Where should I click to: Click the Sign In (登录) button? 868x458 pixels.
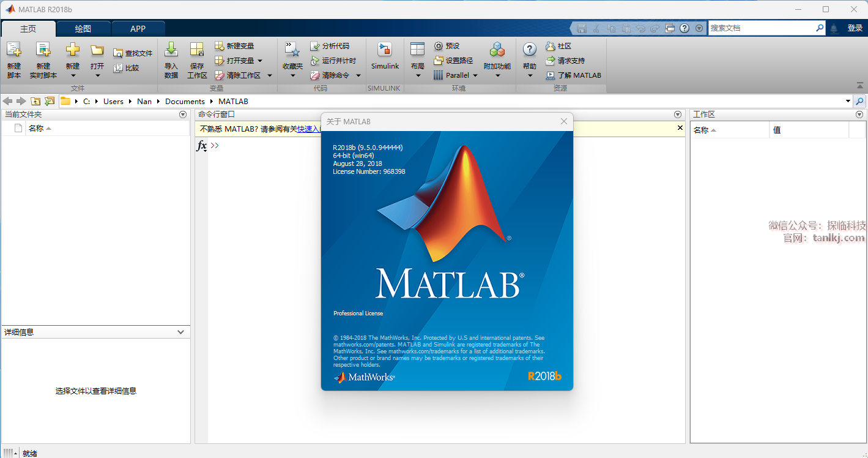855,28
